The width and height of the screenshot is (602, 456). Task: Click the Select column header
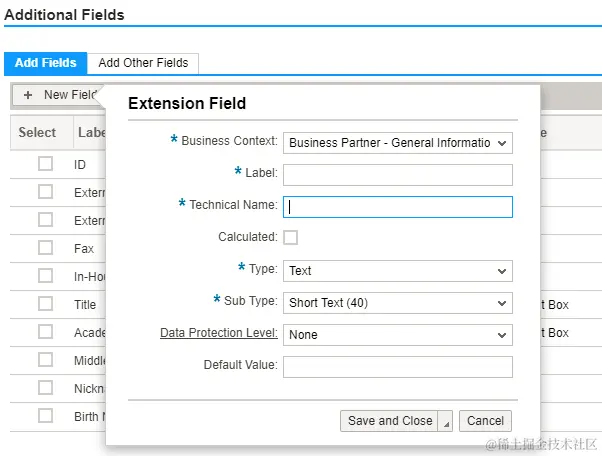click(38, 132)
